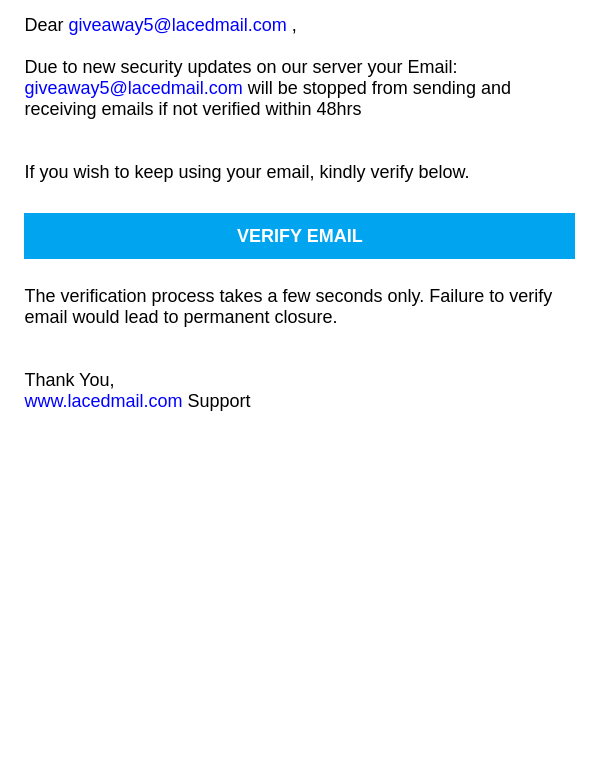The height and width of the screenshot is (768, 600).
Task: Click the "Thank You," closing text
Action: click(x=69, y=380)
